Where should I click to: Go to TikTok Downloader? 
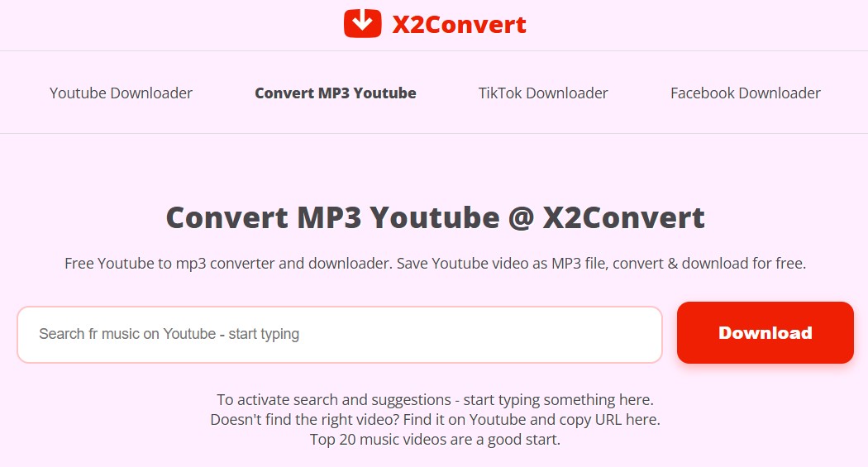(x=543, y=93)
